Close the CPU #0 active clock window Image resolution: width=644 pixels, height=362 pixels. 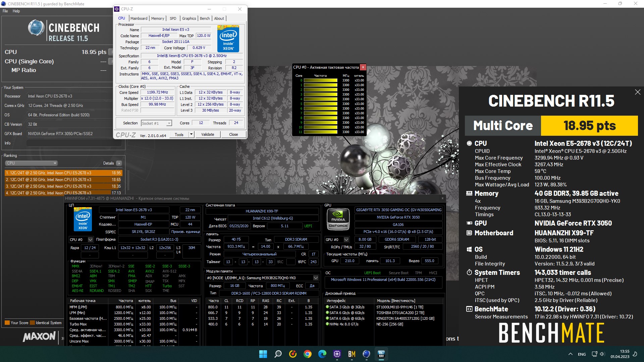point(363,67)
